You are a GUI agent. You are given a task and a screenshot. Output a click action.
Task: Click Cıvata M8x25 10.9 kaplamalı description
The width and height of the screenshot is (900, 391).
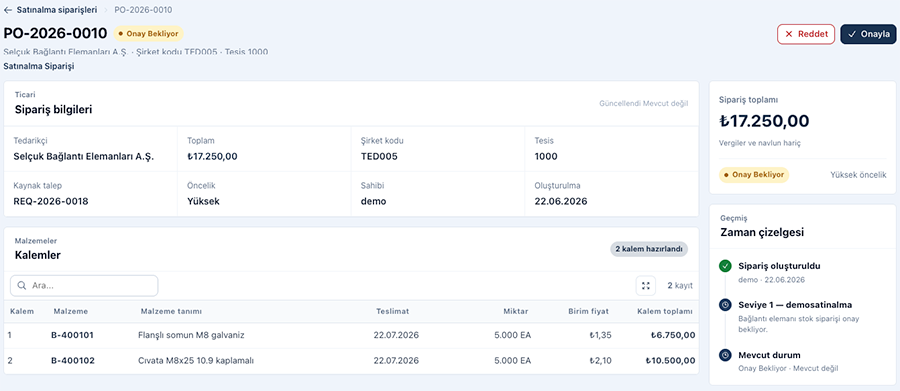tap(196, 361)
